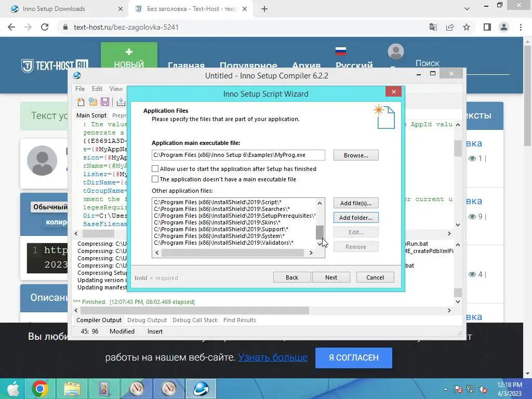Click the Chrome address bar URL
Viewport: 532px width, 399px height.
point(126,27)
